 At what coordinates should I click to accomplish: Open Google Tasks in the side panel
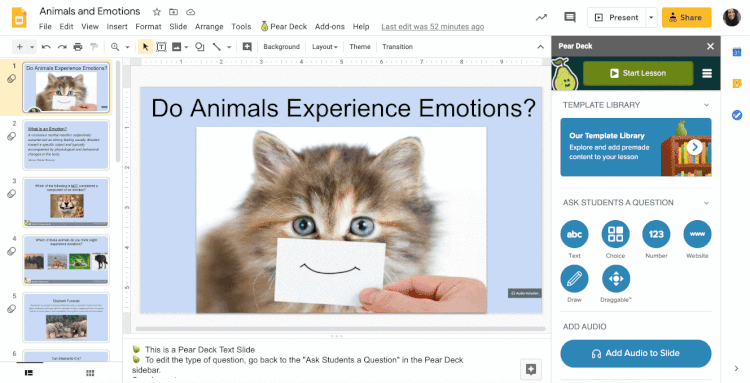pyautogui.click(x=737, y=115)
